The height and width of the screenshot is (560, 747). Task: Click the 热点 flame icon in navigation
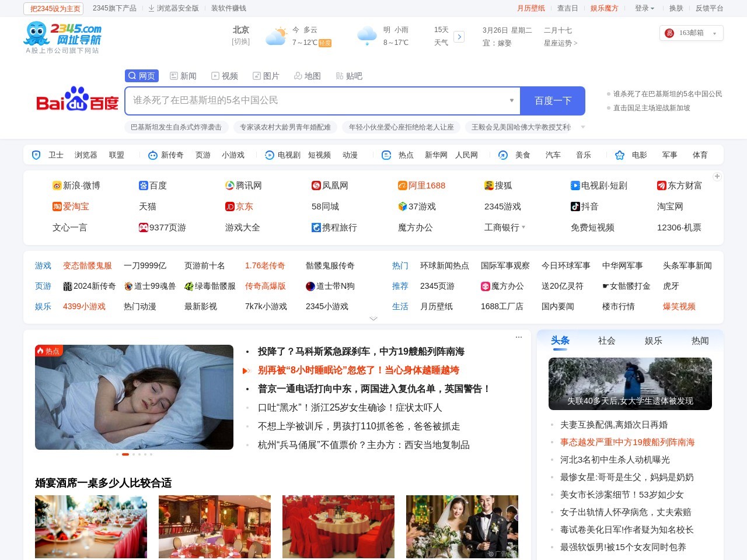386,155
